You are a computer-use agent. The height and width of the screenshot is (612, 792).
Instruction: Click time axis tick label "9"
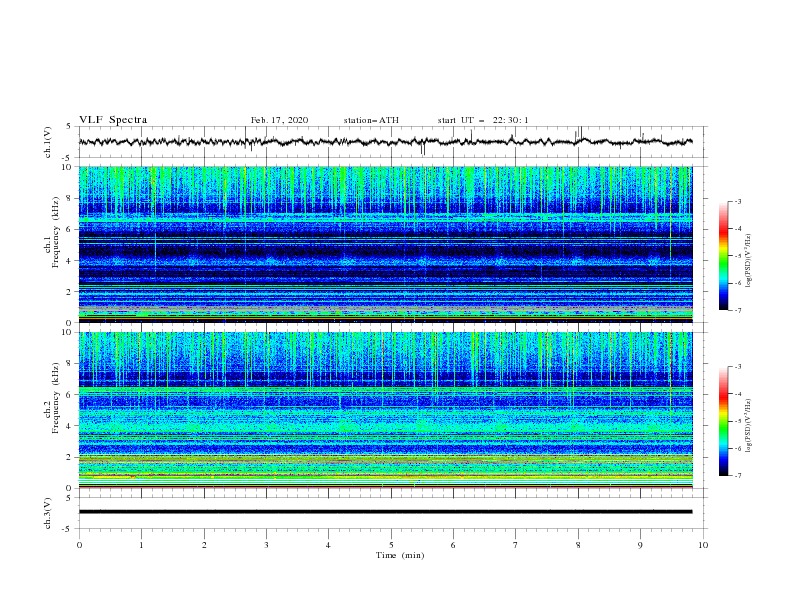(x=640, y=545)
